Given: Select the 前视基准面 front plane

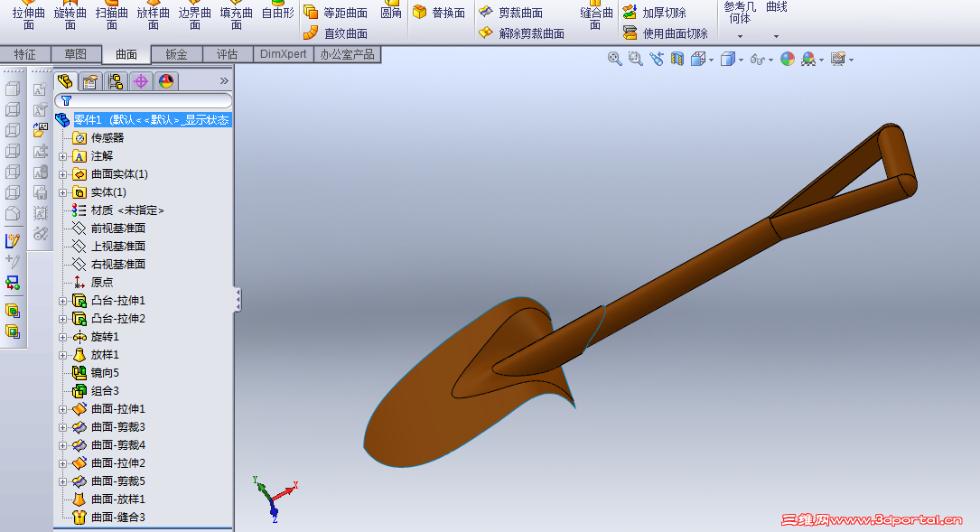Looking at the screenshot, I should (117, 229).
